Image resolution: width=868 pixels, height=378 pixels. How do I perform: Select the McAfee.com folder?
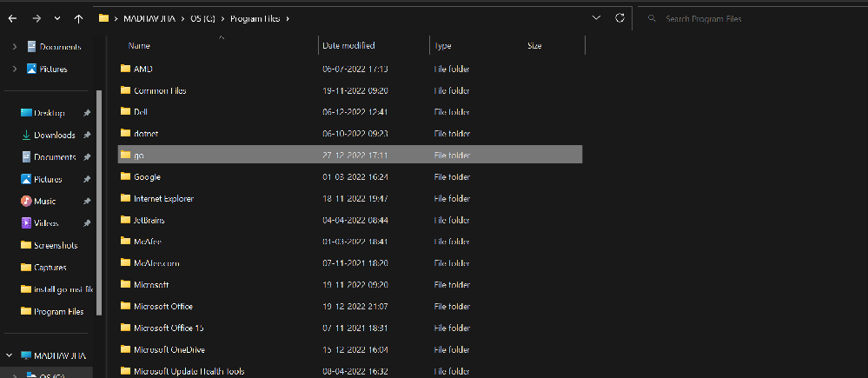(156, 263)
